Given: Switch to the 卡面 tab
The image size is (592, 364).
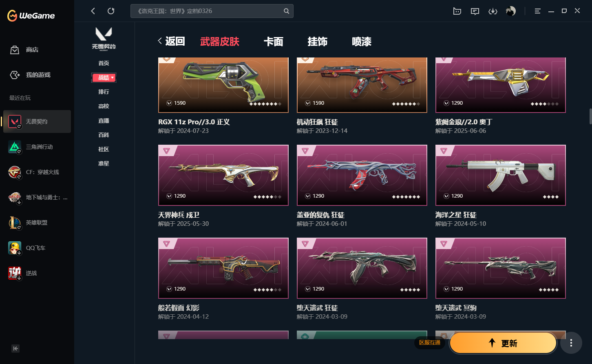Looking at the screenshot, I should [274, 42].
